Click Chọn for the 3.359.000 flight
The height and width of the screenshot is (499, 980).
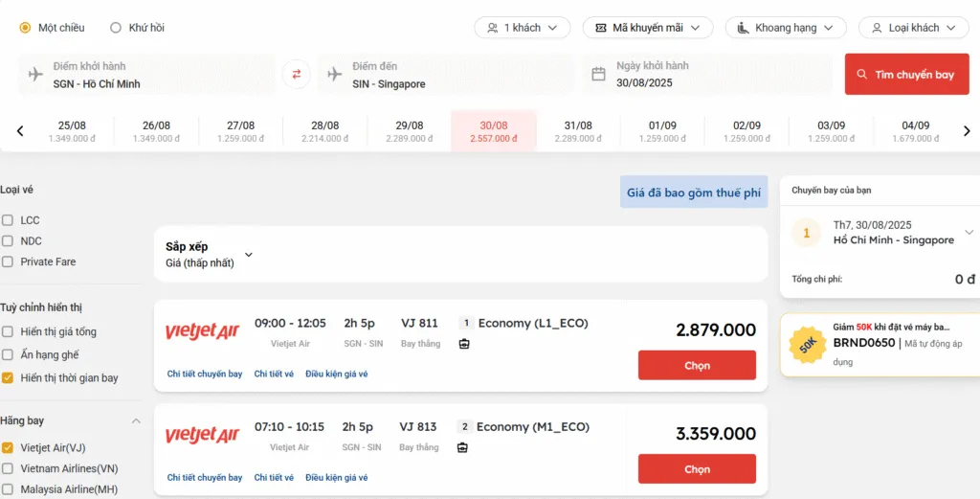coord(697,469)
